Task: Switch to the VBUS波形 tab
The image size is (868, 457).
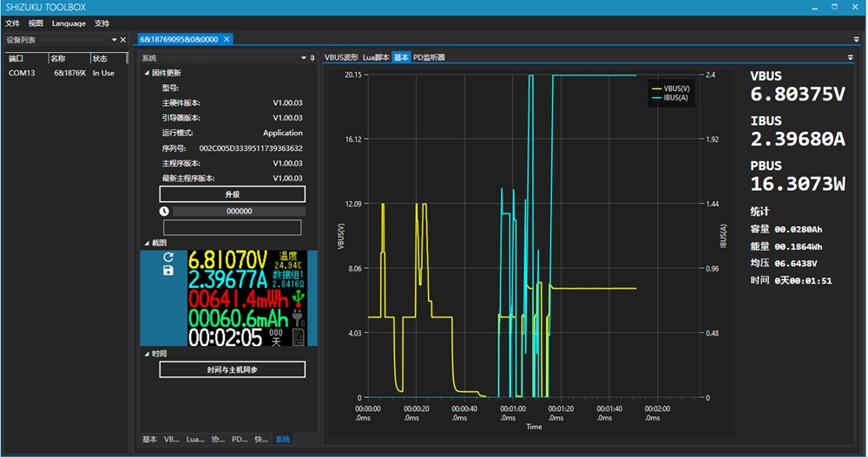Action: (341, 57)
